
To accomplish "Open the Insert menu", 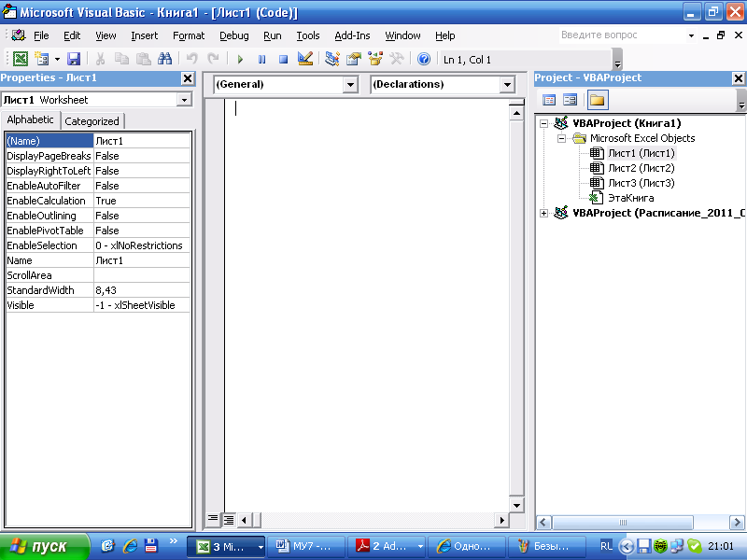I will click(x=145, y=35).
